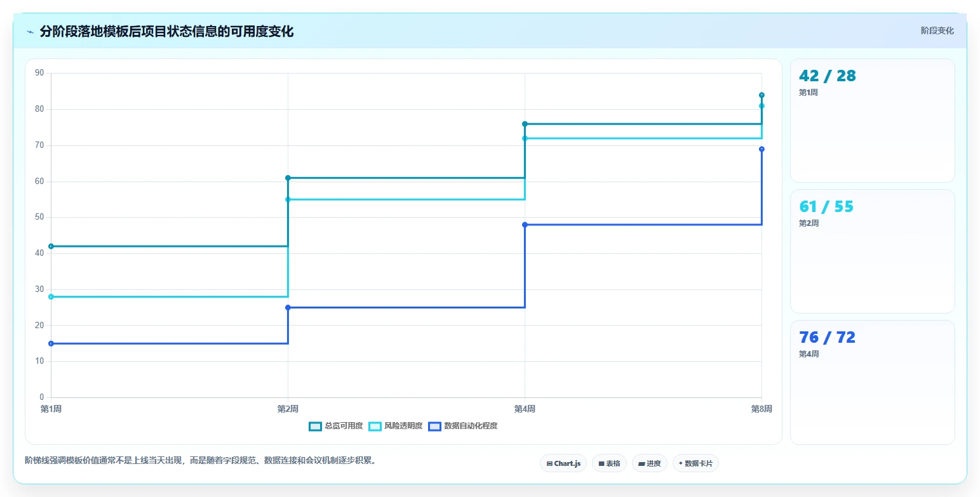The height and width of the screenshot is (497, 980).
Task: Click 风险透明度 data point at 第1周
Action: coord(51,296)
